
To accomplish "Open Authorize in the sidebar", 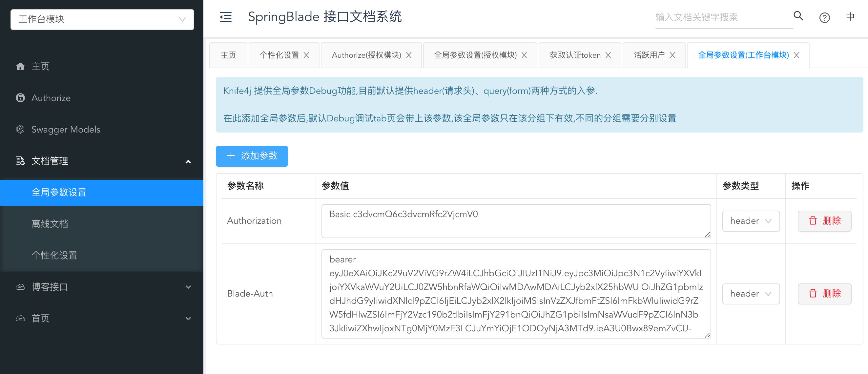I will 101,98.
